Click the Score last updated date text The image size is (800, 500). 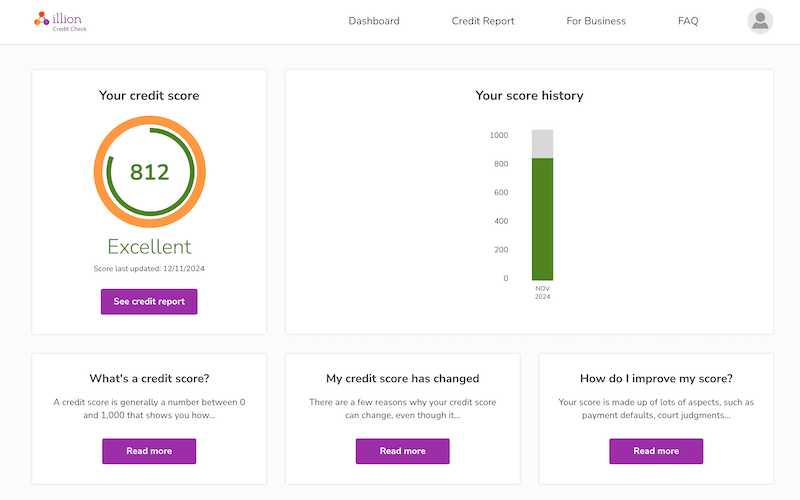149,269
